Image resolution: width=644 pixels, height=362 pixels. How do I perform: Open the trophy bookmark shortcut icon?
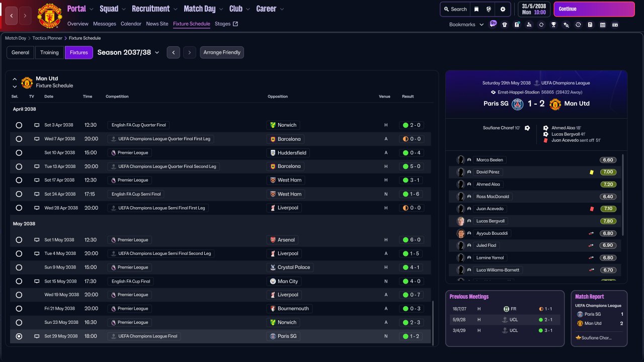coord(553,25)
